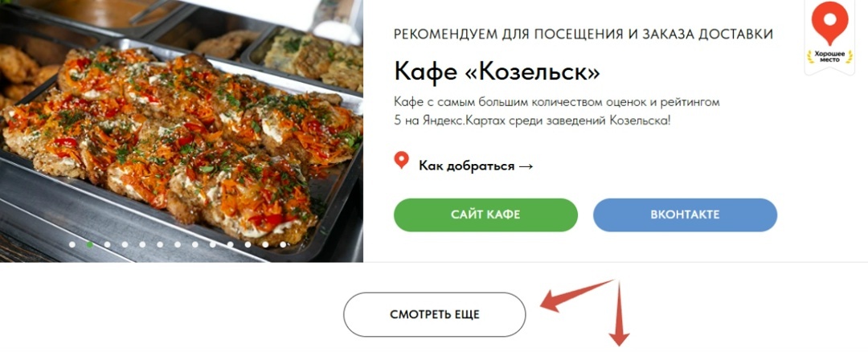This screenshot has height=352, width=868.
Task: Select the first carousel slide dot
Action: point(72,244)
